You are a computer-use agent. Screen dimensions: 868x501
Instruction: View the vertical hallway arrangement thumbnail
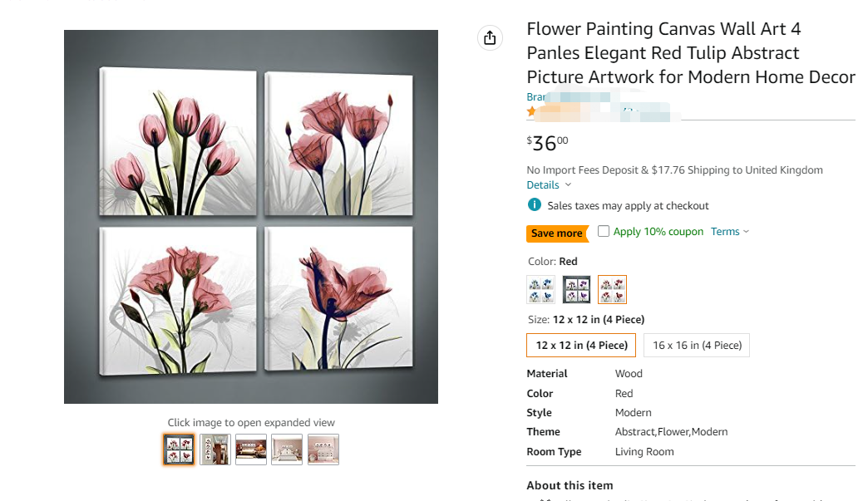pyautogui.click(x=215, y=449)
